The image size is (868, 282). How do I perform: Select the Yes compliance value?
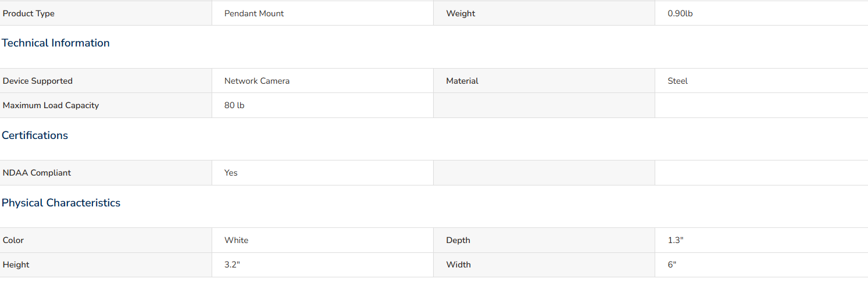tap(231, 173)
